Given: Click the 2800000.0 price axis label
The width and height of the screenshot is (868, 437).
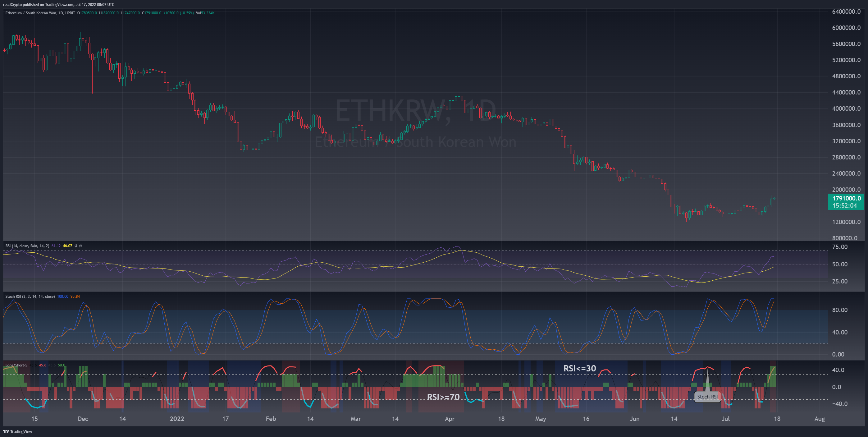Looking at the screenshot, I should coord(846,157).
